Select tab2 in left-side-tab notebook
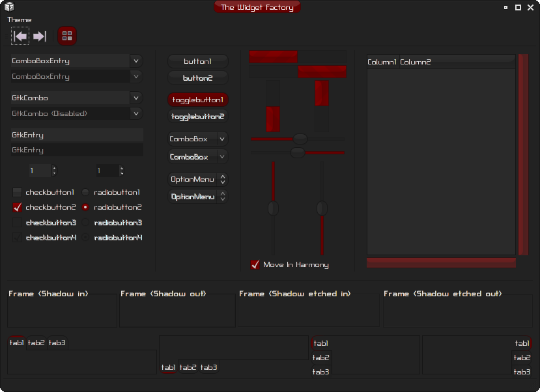Viewport: 540px width, 392px height. [x=320, y=357]
